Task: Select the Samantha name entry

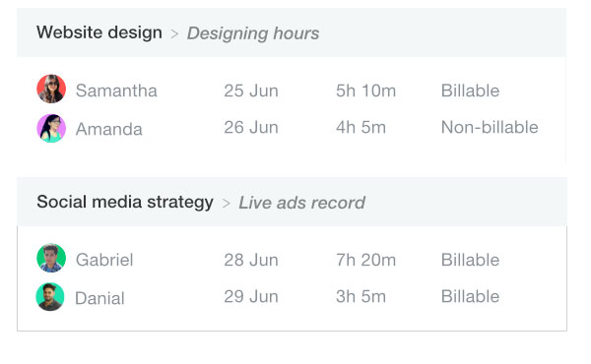Action: coord(116,91)
